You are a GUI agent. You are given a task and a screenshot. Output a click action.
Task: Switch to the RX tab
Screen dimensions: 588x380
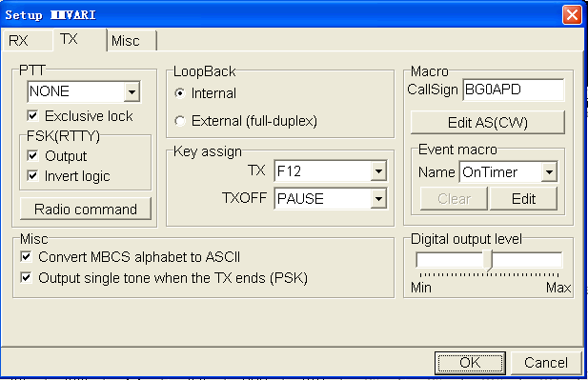coord(27,40)
